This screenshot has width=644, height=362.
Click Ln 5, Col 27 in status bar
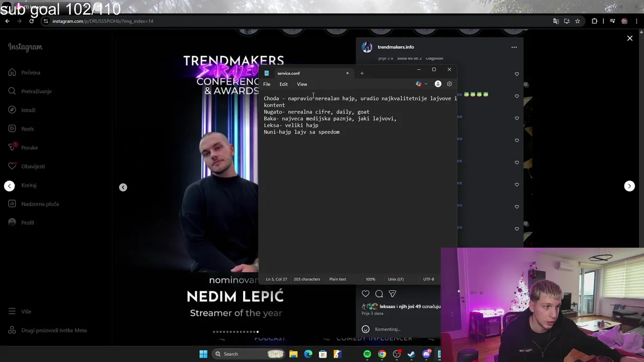click(x=276, y=279)
